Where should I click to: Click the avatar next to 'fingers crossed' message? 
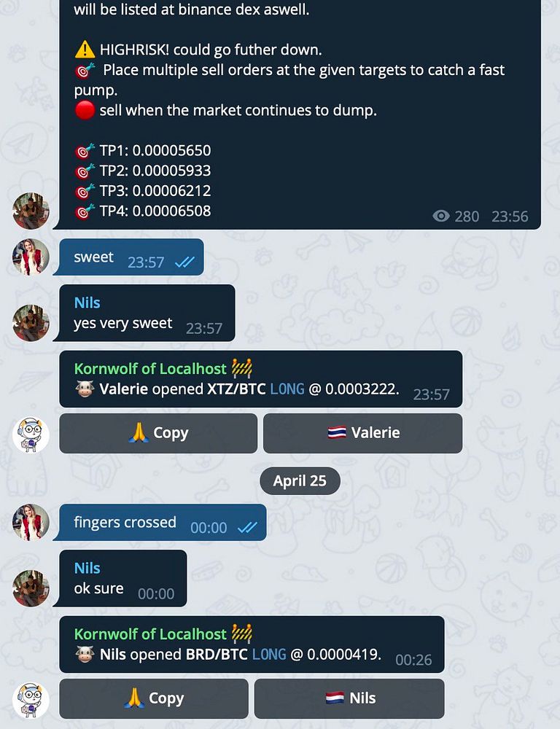click(31, 522)
